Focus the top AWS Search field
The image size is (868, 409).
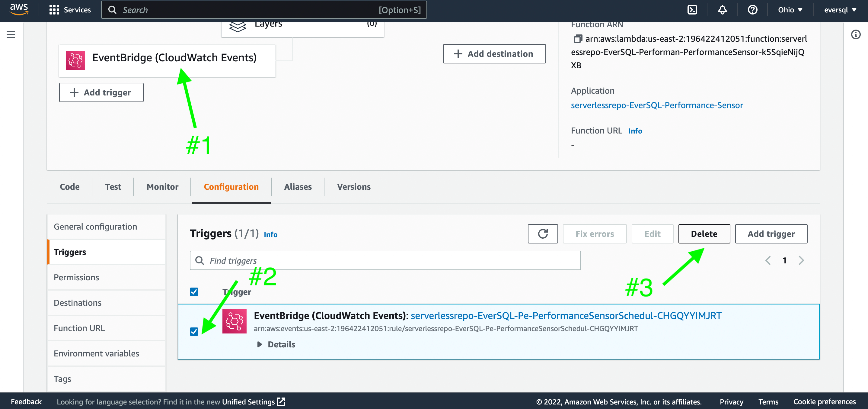click(264, 10)
